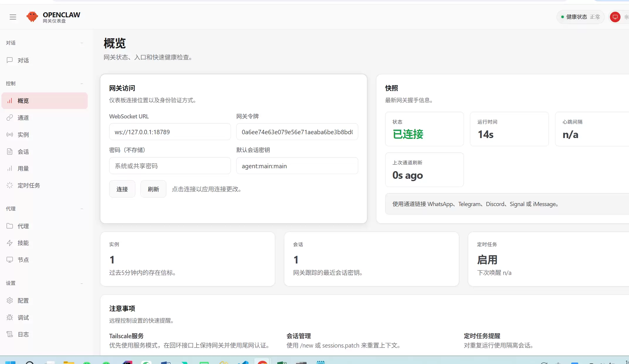Open 通道 channels link icon item
Screen dimensions: 629x364
pyautogui.click(x=23, y=118)
